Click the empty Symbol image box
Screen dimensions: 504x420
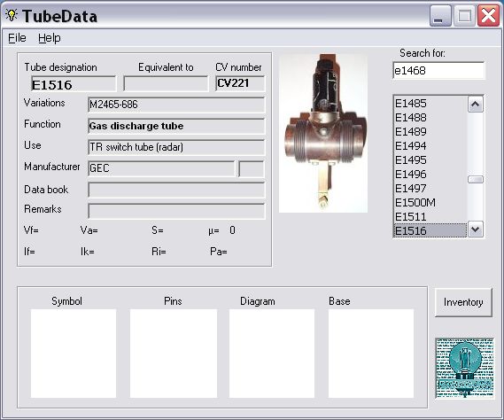(x=74, y=354)
